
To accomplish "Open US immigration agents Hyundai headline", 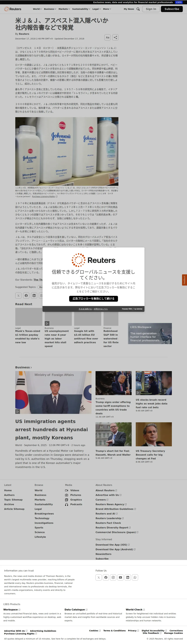I will (51, 430).
